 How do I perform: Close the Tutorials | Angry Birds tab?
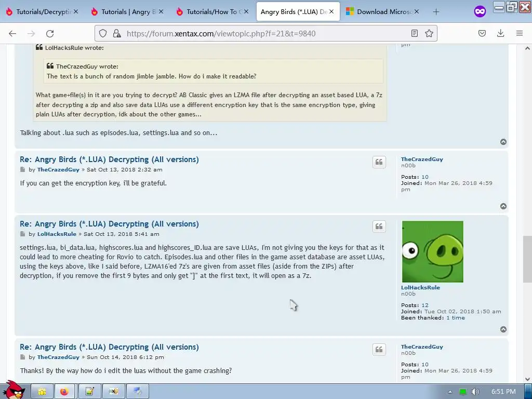pyautogui.click(x=161, y=11)
